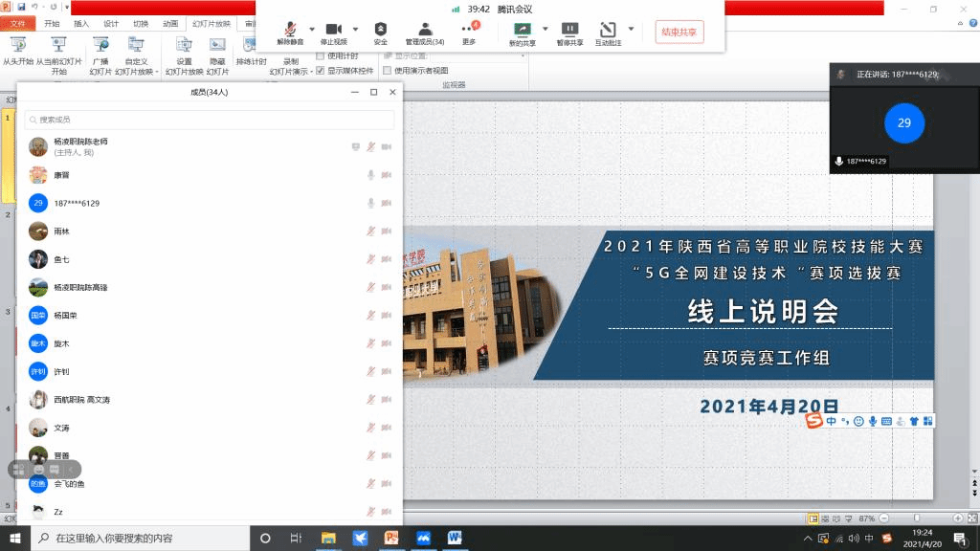Toggle the 使用计时 checkbox
This screenshot has height=551, width=980.
(x=321, y=56)
